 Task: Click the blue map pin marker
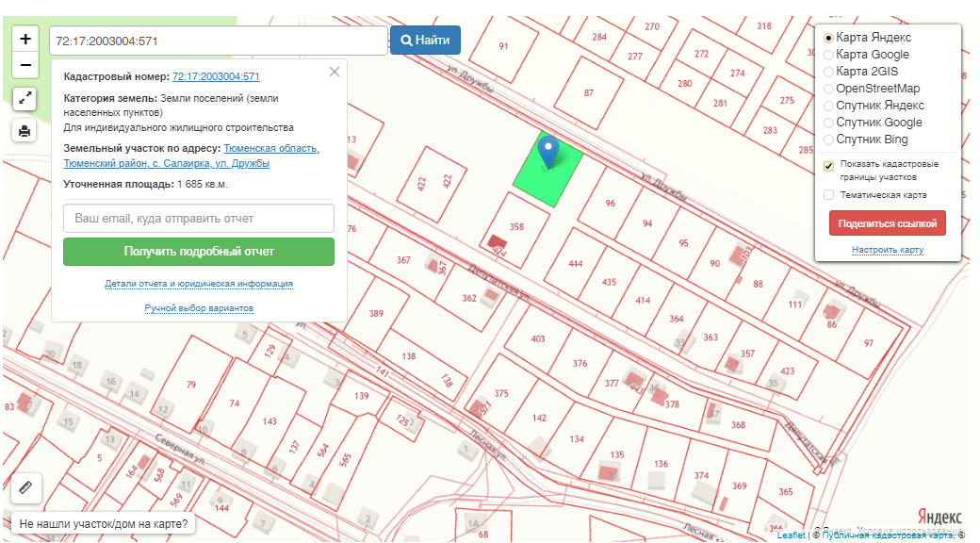[548, 152]
